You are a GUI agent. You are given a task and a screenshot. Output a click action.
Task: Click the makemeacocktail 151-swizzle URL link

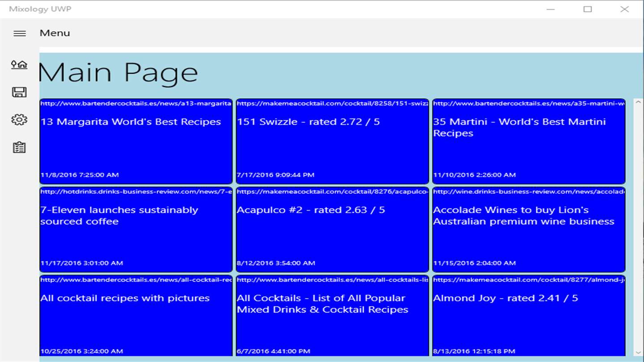pyautogui.click(x=332, y=103)
